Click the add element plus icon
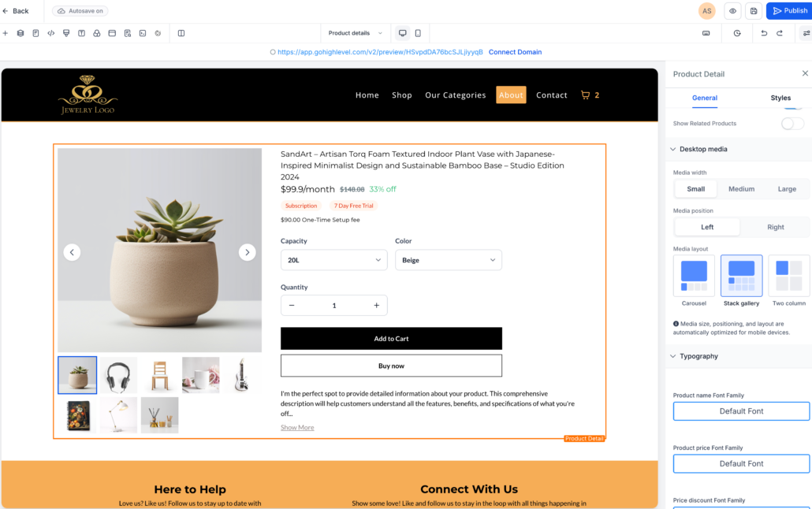The image size is (812, 509). [6, 33]
